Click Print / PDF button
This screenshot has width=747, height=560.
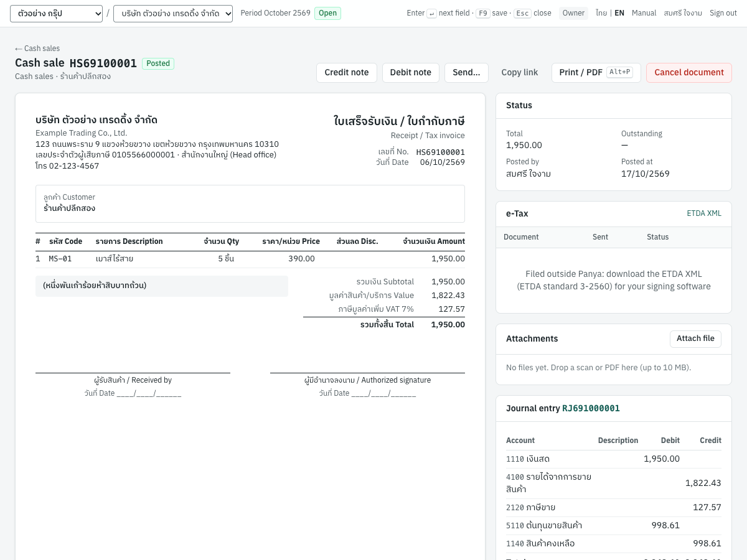596,73
